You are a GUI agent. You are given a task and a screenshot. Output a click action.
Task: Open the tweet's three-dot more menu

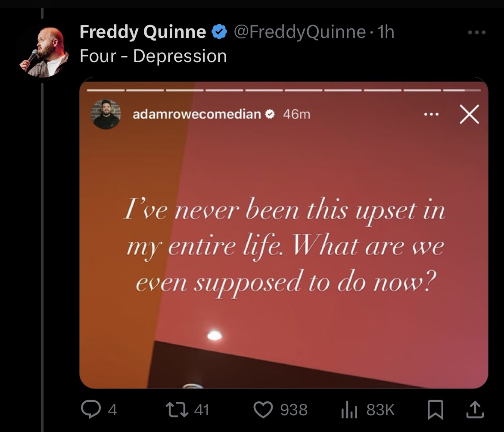(477, 32)
